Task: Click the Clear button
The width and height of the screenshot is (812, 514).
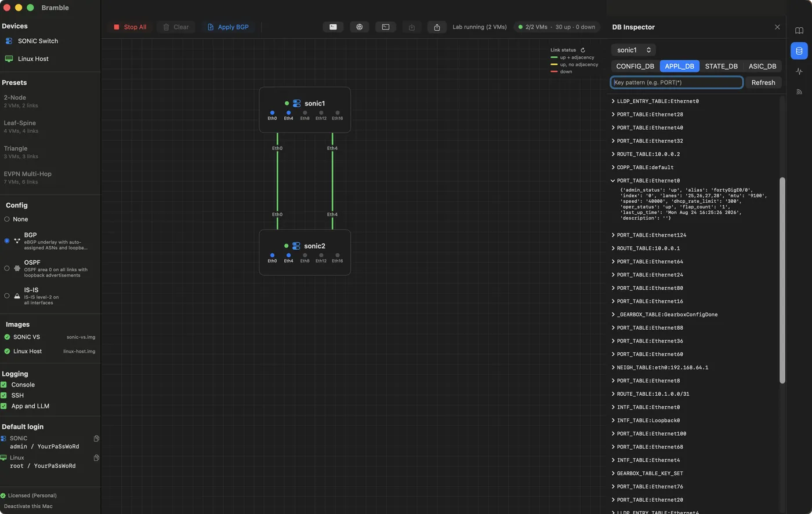Action: pyautogui.click(x=176, y=27)
